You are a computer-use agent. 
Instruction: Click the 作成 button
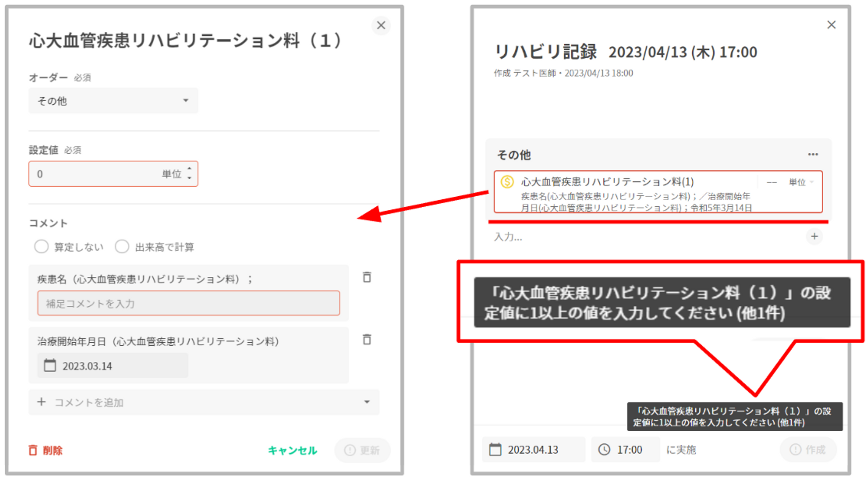click(x=808, y=449)
